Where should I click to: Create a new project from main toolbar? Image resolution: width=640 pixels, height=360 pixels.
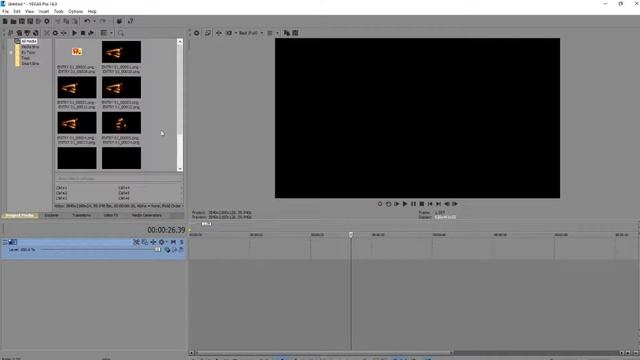(x=5, y=21)
